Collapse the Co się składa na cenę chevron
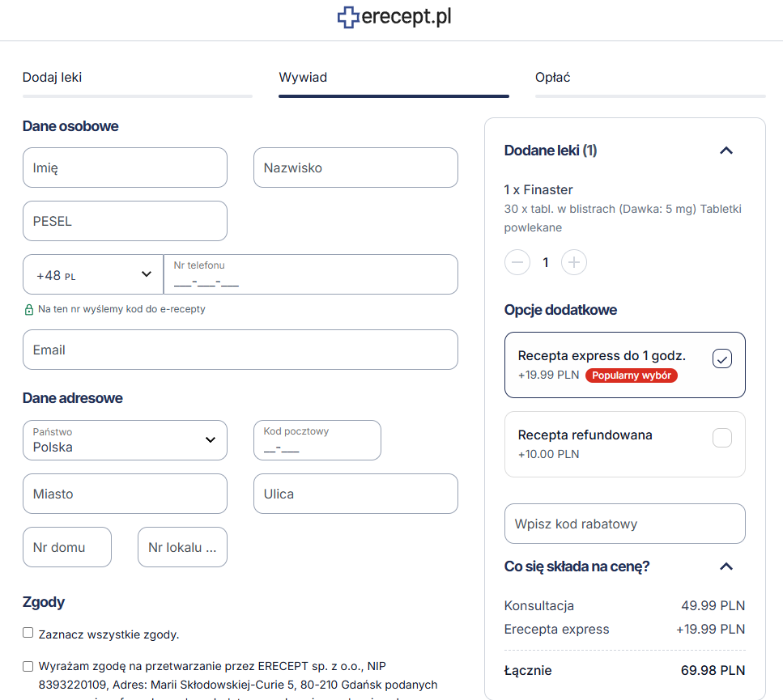This screenshot has width=783, height=700. pos(726,566)
